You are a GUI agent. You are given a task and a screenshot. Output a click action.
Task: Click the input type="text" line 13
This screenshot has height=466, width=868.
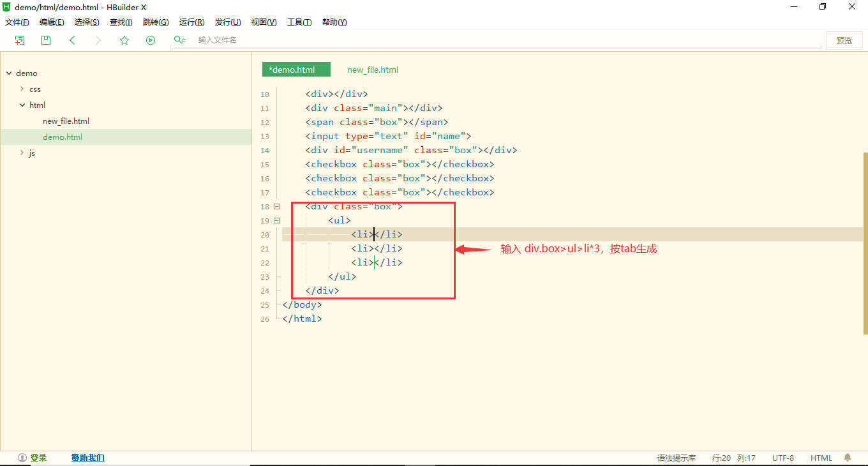coord(388,136)
